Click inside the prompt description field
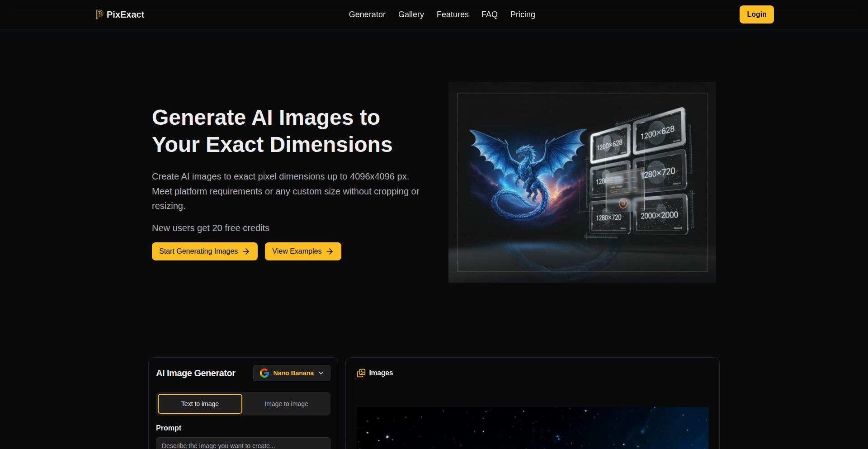 point(243,445)
